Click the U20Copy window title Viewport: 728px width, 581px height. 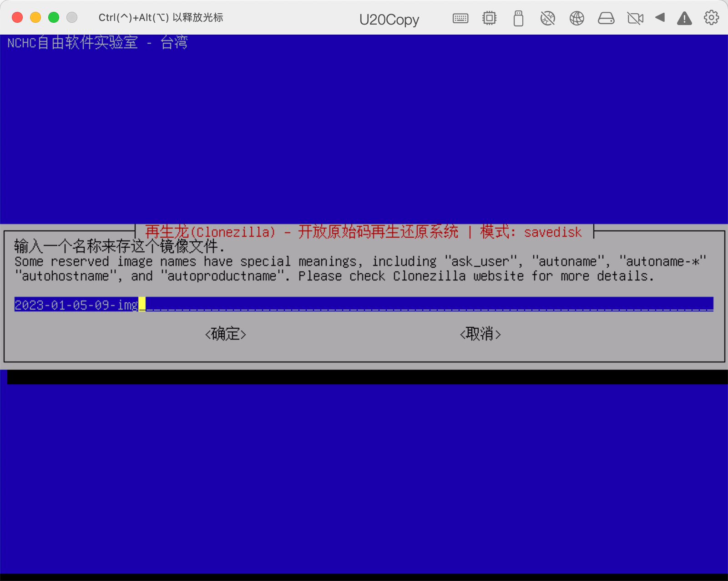tap(389, 19)
